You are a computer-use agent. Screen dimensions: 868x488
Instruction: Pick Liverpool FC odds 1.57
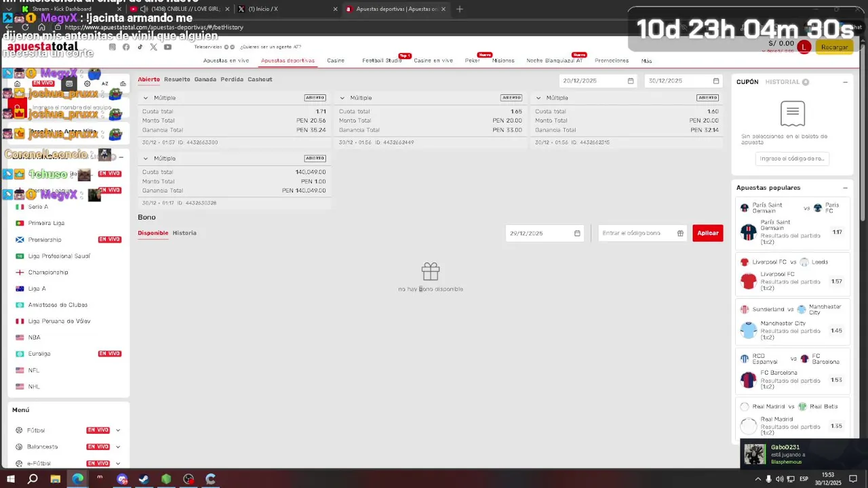pos(837,281)
